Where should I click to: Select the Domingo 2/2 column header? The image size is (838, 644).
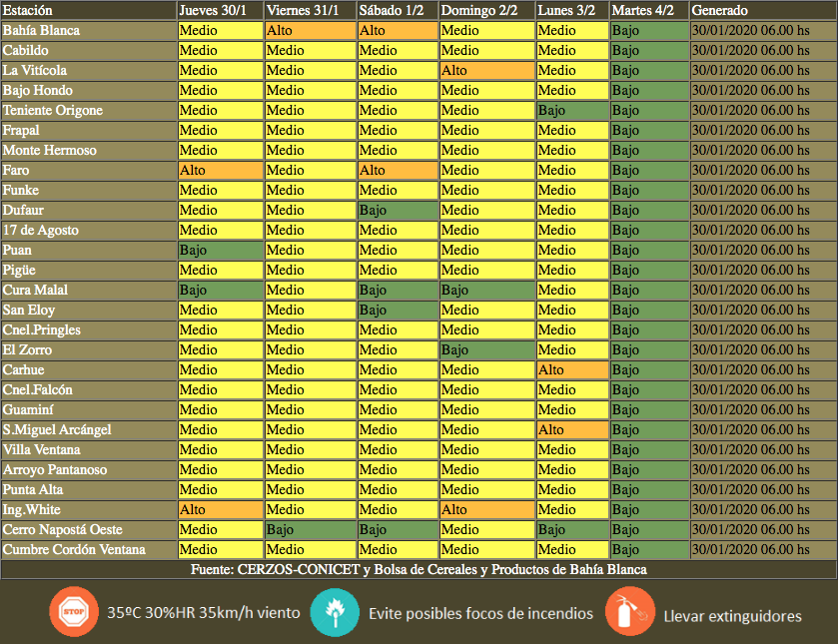coord(479,10)
